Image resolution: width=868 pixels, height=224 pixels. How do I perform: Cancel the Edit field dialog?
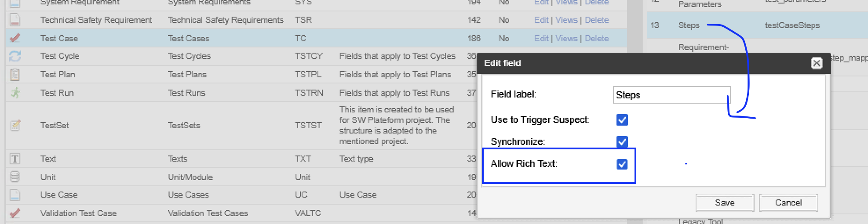coord(788,202)
